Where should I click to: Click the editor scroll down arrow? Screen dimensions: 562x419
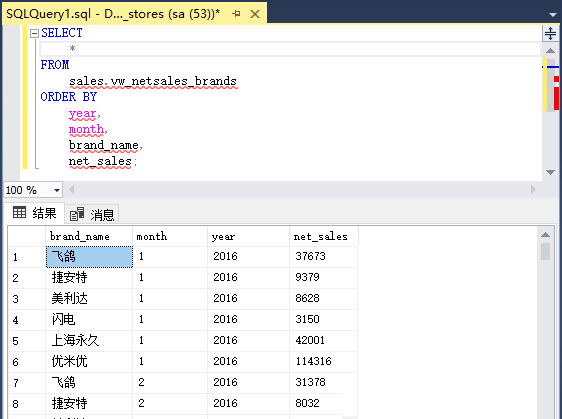[x=550, y=172]
